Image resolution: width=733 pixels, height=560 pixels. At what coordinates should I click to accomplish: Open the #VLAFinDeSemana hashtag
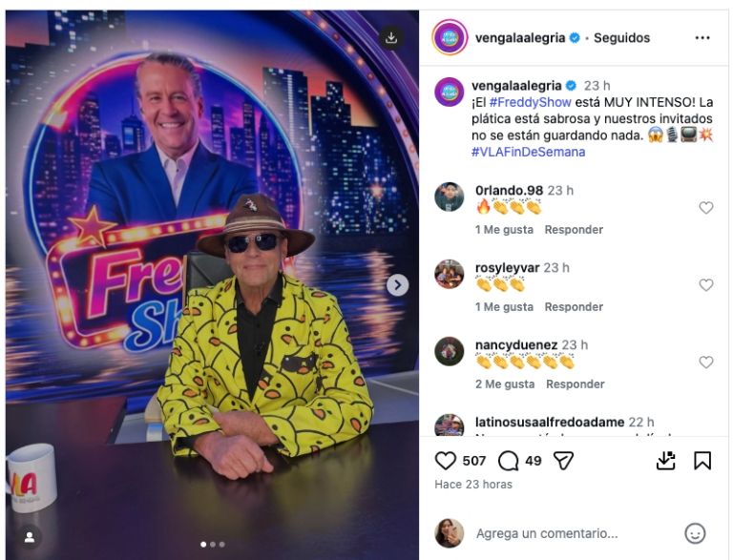point(528,152)
